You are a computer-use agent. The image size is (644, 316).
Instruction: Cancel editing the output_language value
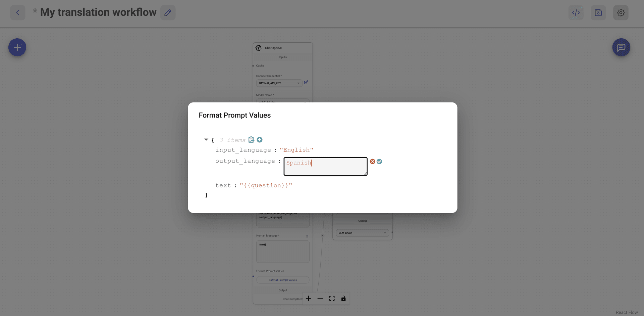coord(372,162)
